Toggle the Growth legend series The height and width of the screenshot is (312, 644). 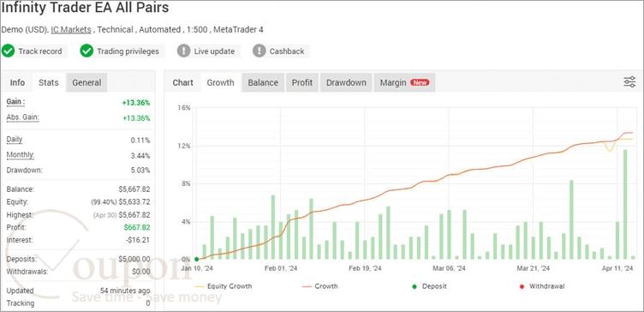[x=319, y=286]
